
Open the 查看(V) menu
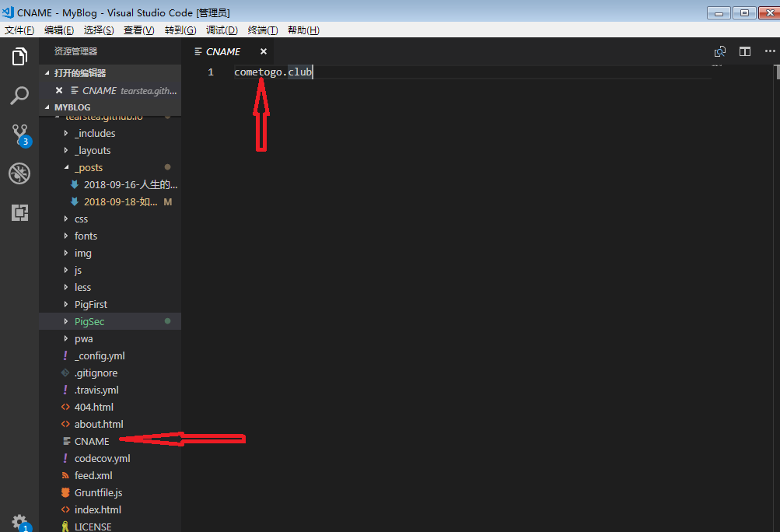[138, 30]
